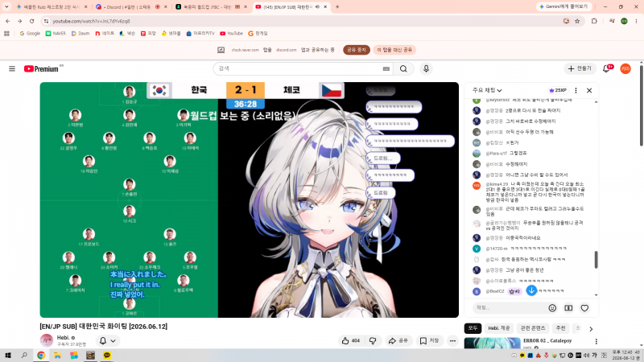Screen dimensions: 644x362
Task: Open YouTube notifications bell
Action: pos(607,69)
